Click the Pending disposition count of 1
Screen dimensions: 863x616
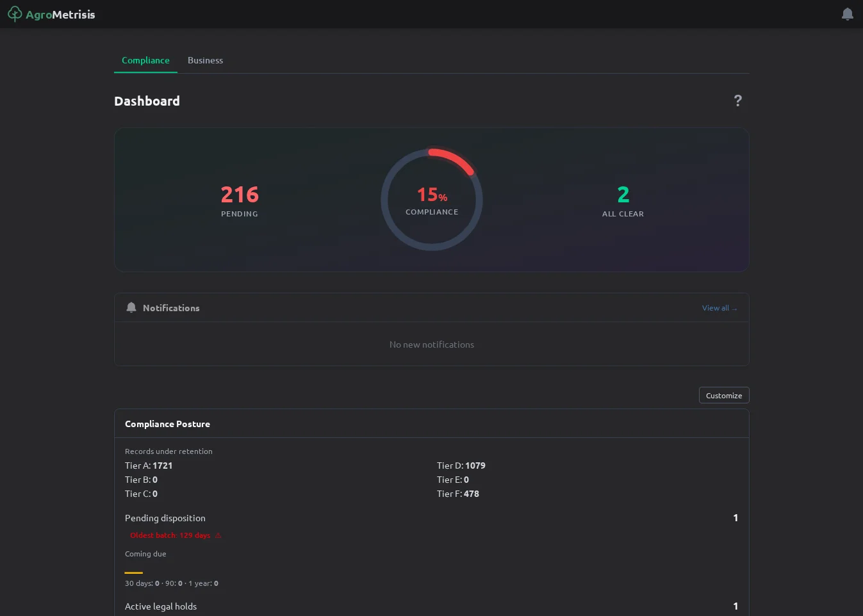[x=736, y=518]
